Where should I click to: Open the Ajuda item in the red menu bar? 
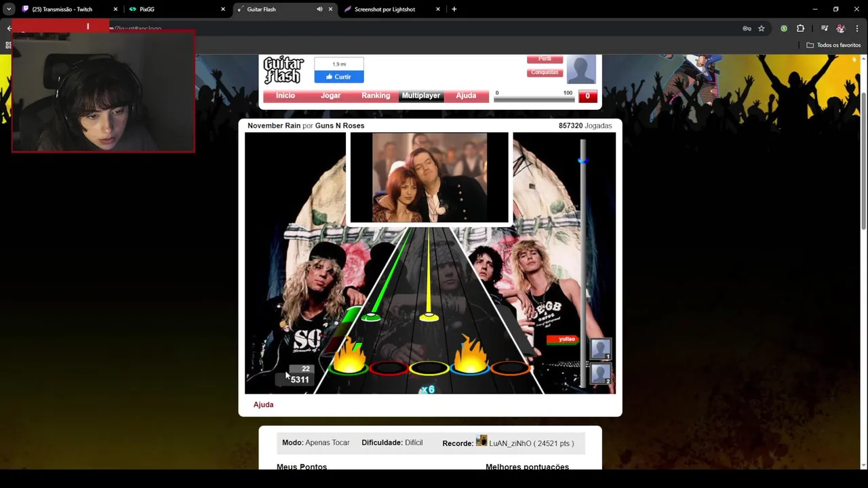click(x=466, y=96)
